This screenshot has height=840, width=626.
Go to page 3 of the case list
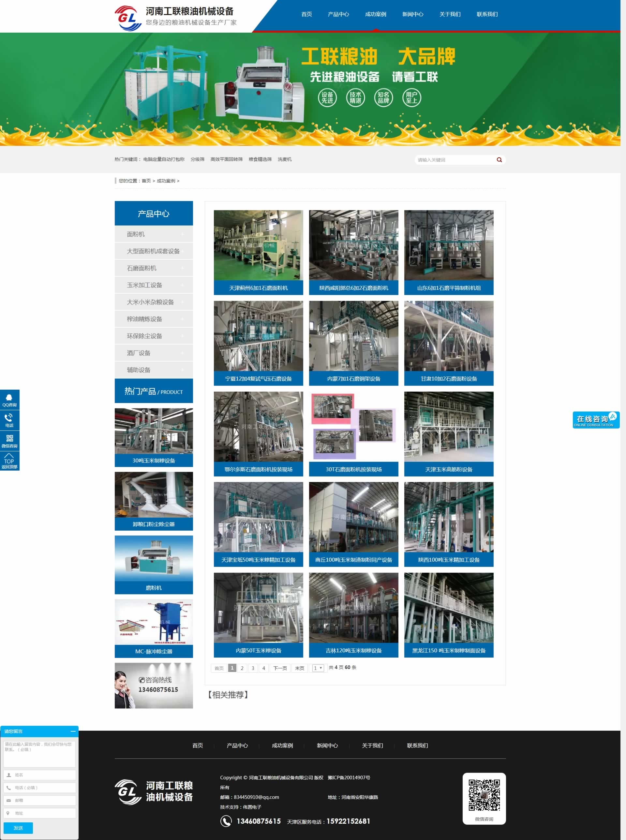pos(253,668)
